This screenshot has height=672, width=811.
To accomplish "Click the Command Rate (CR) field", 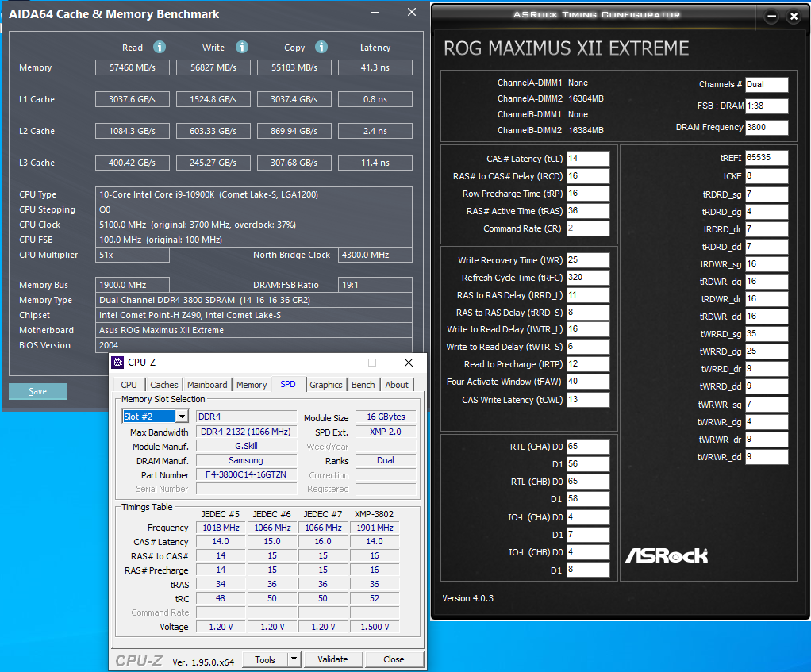I will tap(588, 228).
